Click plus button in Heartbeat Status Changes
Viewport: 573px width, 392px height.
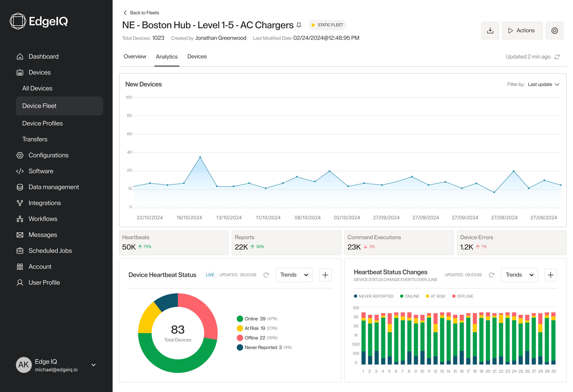point(550,275)
